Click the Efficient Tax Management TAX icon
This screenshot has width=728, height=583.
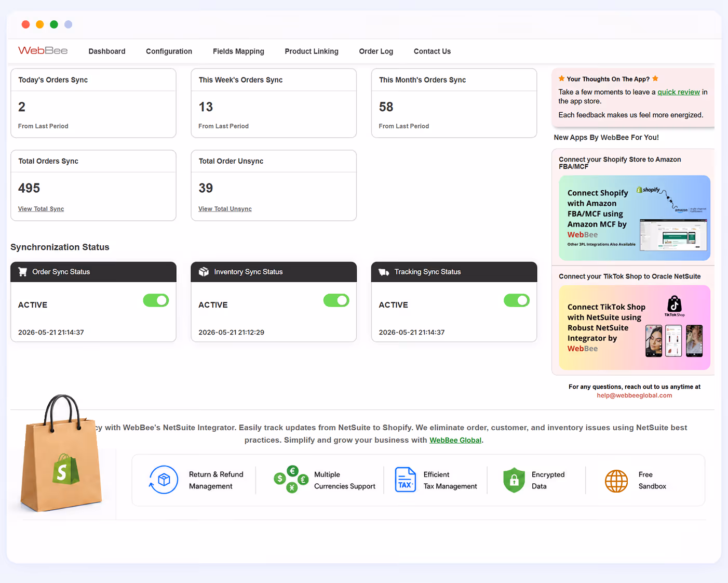point(405,479)
